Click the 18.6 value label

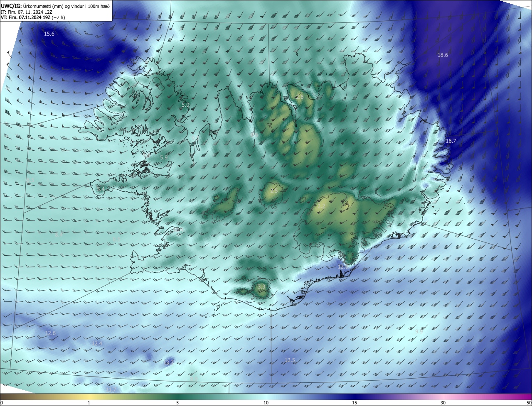pos(443,55)
